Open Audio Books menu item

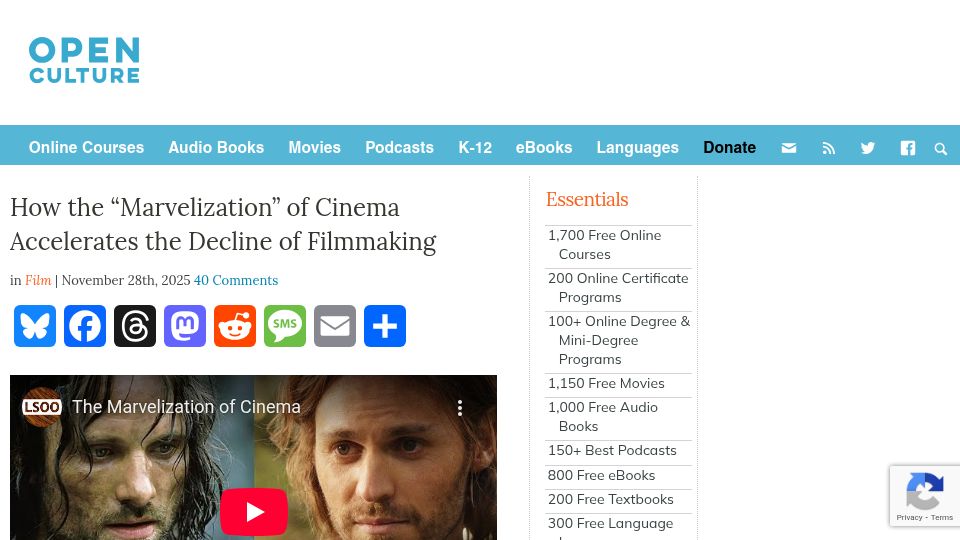[x=216, y=148]
